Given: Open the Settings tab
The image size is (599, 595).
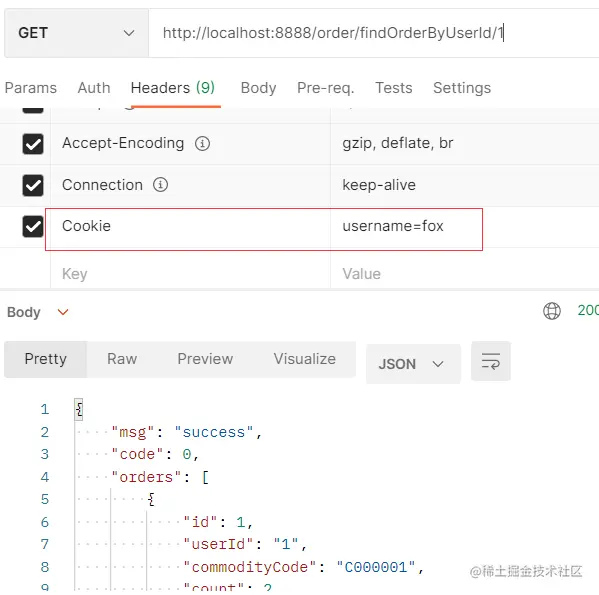Looking at the screenshot, I should 462,88.
